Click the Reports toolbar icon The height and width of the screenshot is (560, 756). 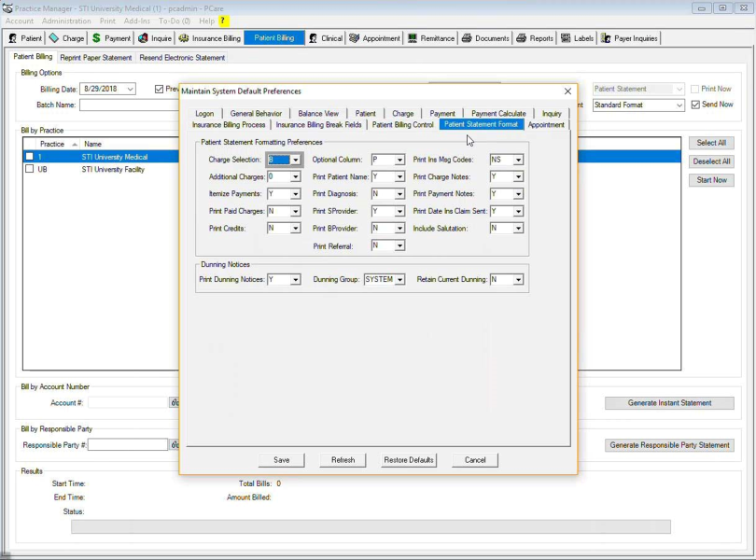click(522, 38)
